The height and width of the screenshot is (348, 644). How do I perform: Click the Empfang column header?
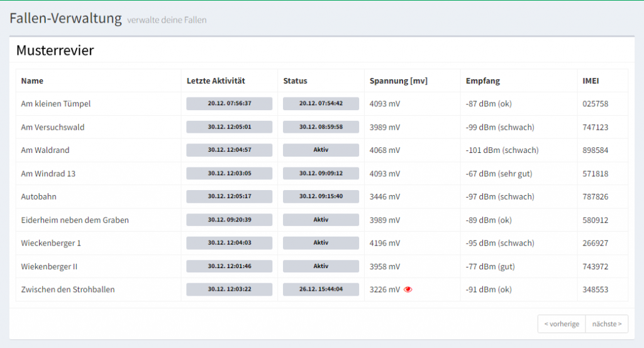[x=482, y=81]
